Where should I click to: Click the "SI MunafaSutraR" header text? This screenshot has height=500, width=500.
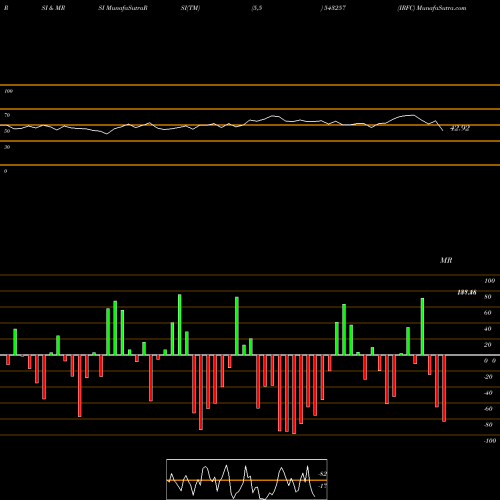tap(123, 8)
